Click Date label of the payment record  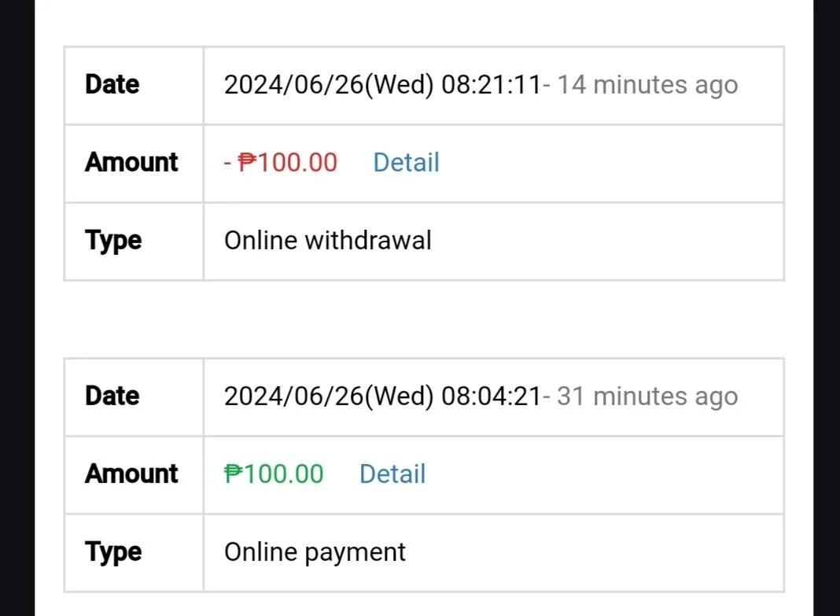[112, 397]
